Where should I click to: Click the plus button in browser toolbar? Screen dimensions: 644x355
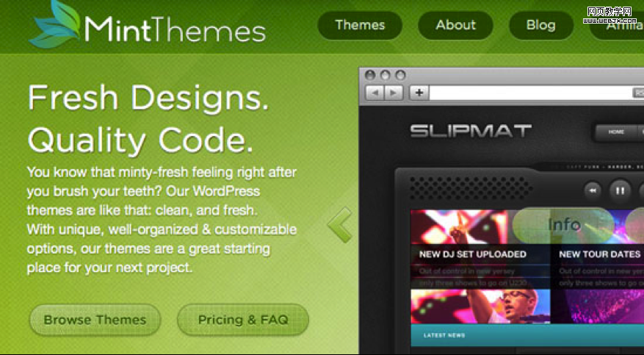(x=419, y=93)
